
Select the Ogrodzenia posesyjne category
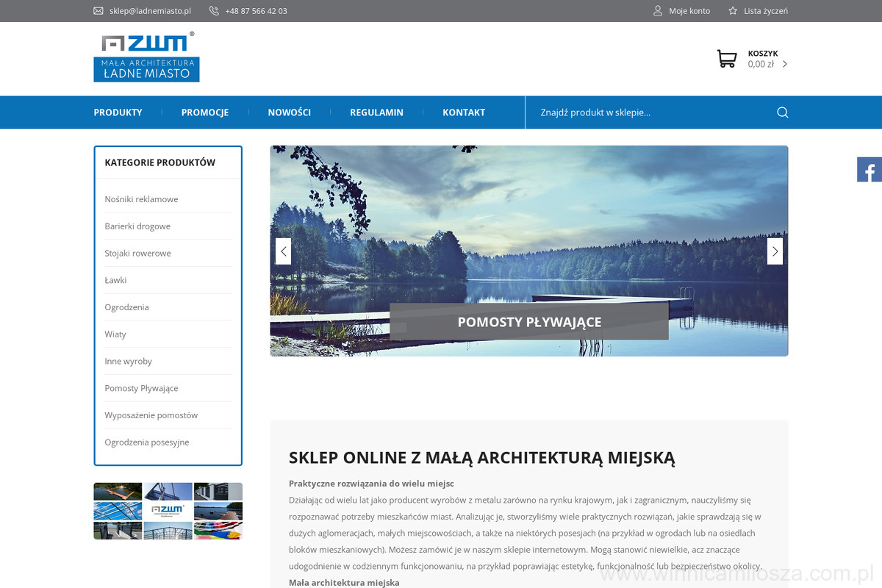click(x=146, y=442)
